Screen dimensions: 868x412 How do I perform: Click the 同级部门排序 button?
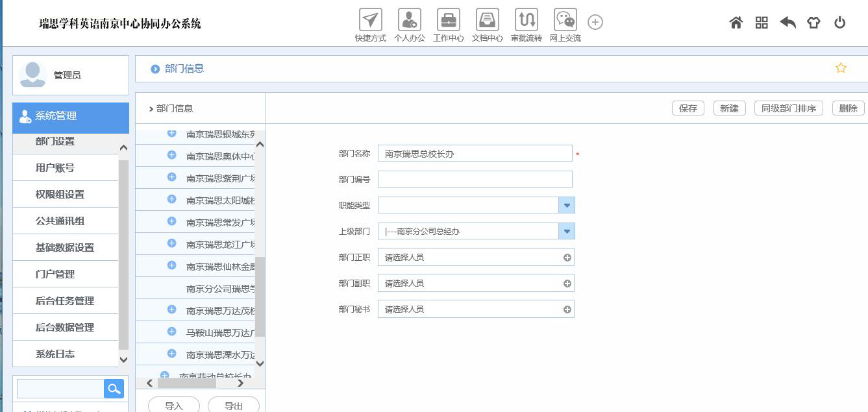pyautogui.click(x=788, y=108)
